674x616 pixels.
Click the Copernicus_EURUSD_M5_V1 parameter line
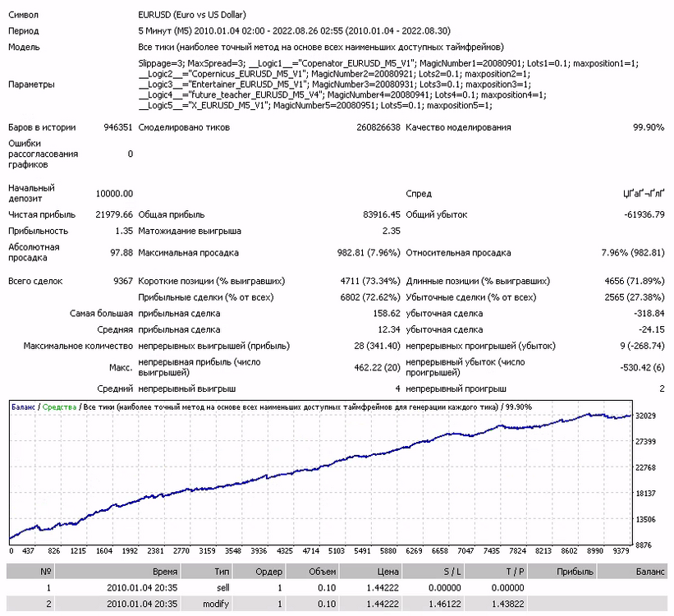334,74
